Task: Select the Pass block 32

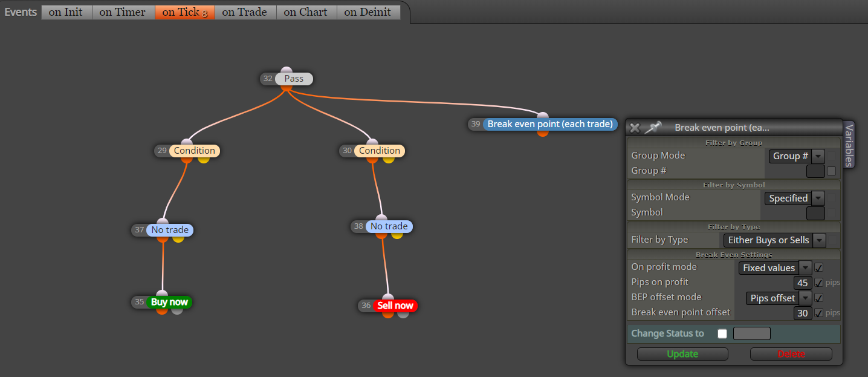Action: point(294,79)
